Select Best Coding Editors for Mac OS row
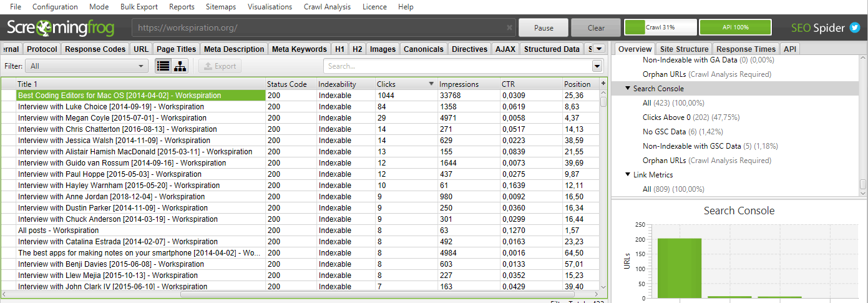This screenshot has height=303, width=868. point(300,95)
